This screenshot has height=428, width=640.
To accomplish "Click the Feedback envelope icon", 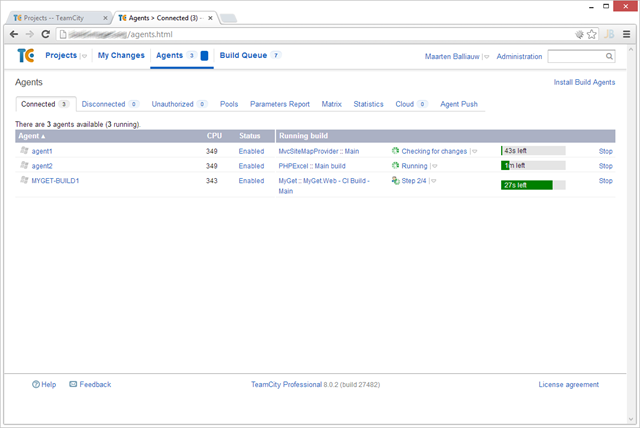I will pyautogui.click(x=73, y=384).
